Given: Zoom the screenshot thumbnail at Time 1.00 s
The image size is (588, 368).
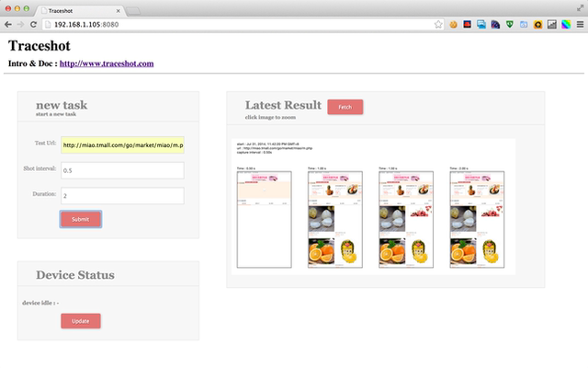Looking at the screenshot, I should coord(335,220).
